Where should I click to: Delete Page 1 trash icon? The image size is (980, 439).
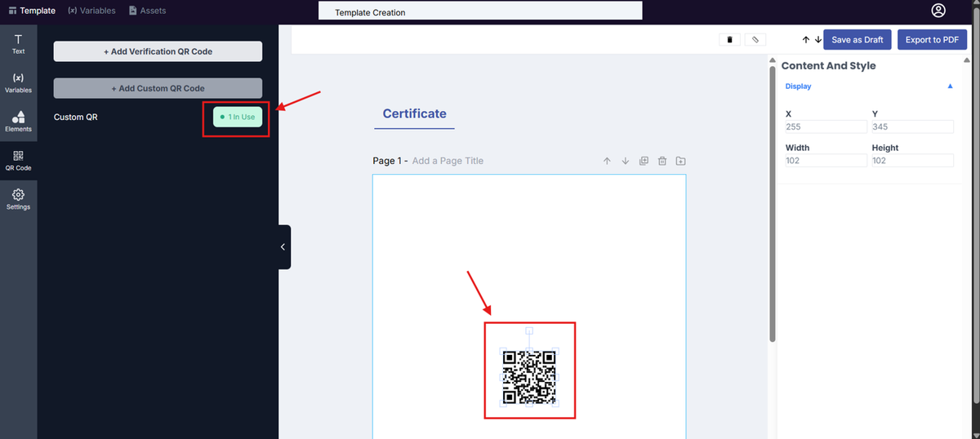click(x=662, y=161)
